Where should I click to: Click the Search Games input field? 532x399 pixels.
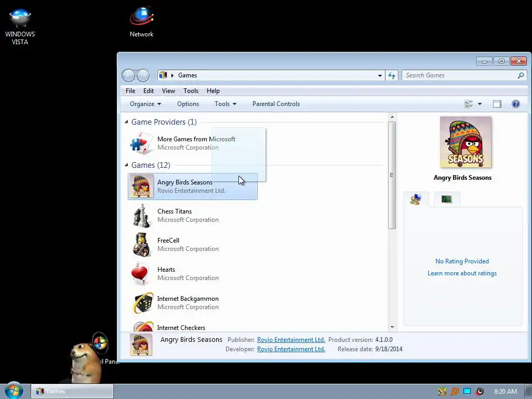pos(459,75)
